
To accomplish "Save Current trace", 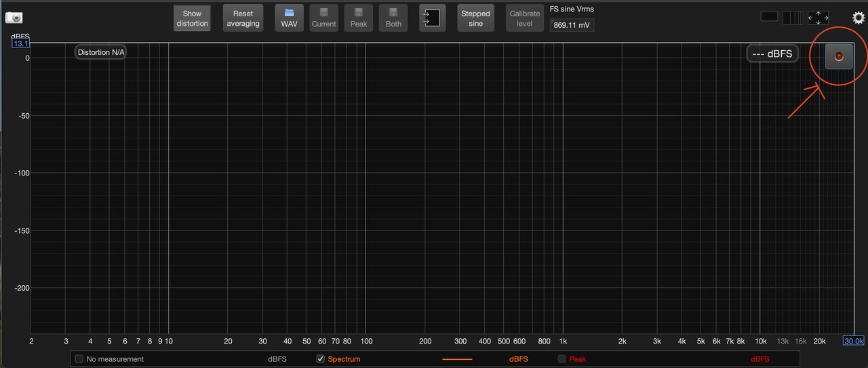I will (x=323, y=18).
